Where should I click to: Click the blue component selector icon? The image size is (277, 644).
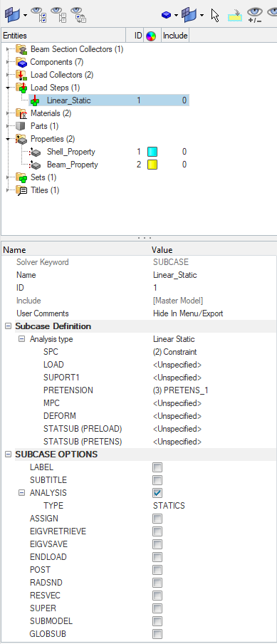pos(166,15)
